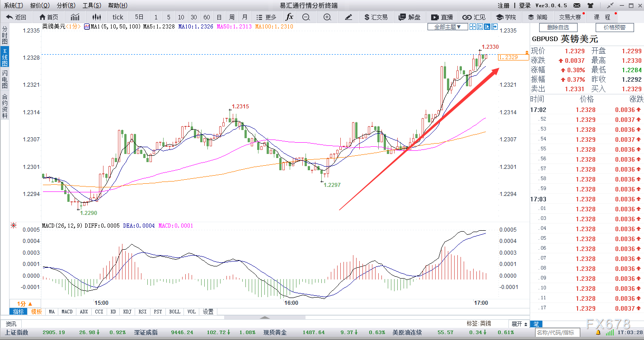Click the MACD panel settings sun icon
644x340 pixels.
[14, 225]
